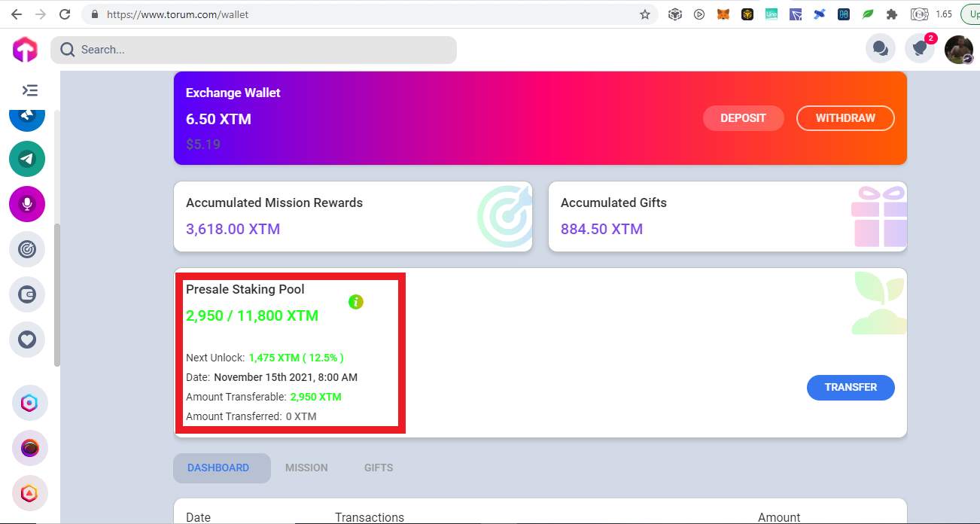Click the WITHDRAW button
Screen dimensions: 980x524
pos(845,118)
